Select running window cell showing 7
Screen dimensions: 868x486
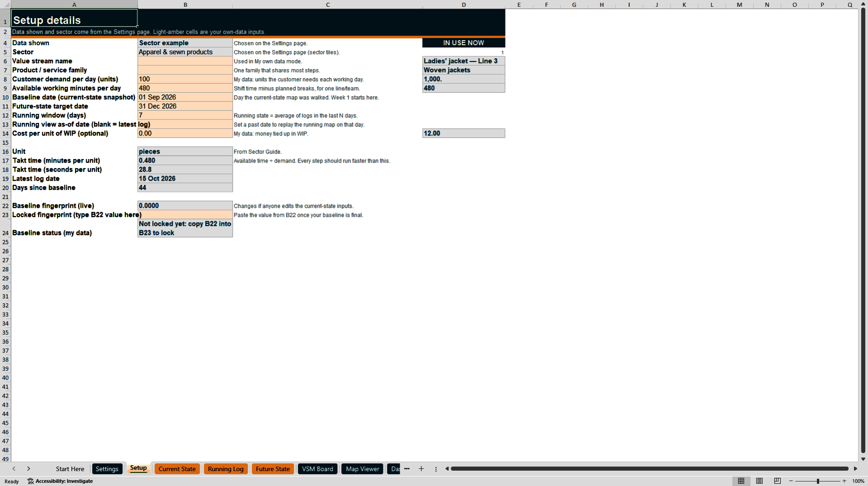(x=185, y=115)
